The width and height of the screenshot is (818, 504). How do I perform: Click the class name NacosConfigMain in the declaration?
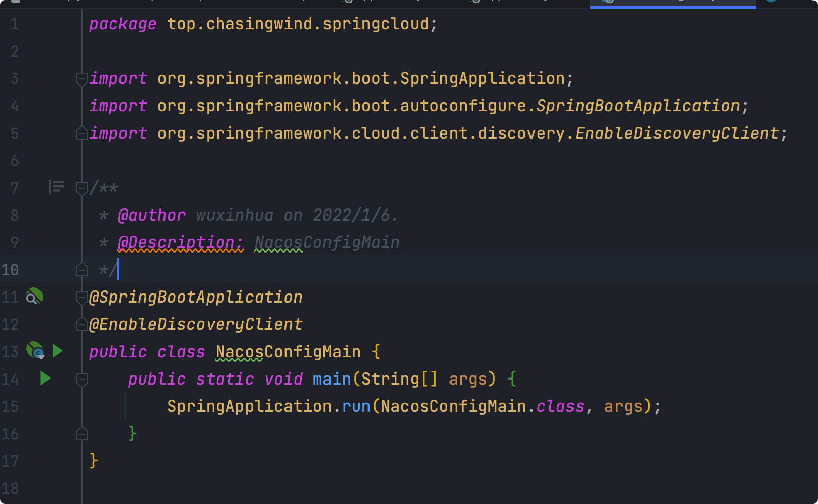click(x=288, y=352)
